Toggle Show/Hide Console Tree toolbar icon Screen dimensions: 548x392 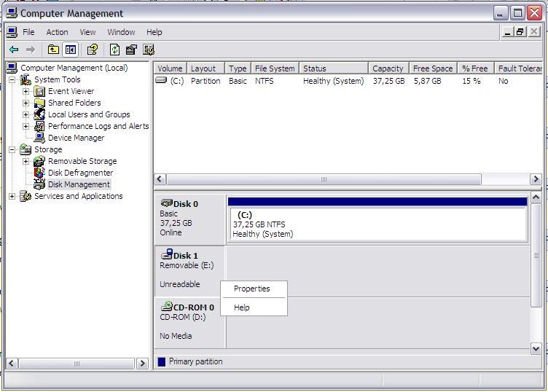coord(70,50)
